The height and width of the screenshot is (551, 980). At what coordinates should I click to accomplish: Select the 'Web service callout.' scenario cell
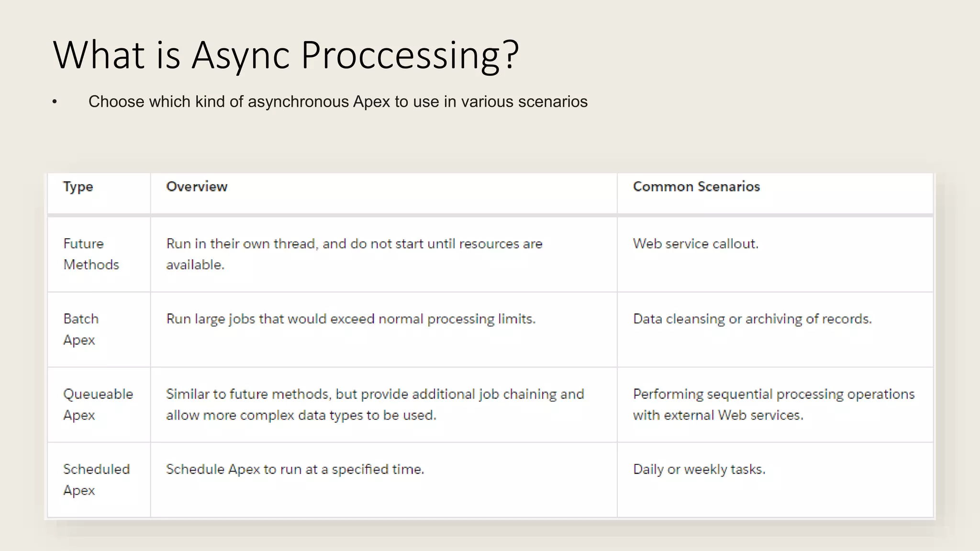click(x=696, y=244)
